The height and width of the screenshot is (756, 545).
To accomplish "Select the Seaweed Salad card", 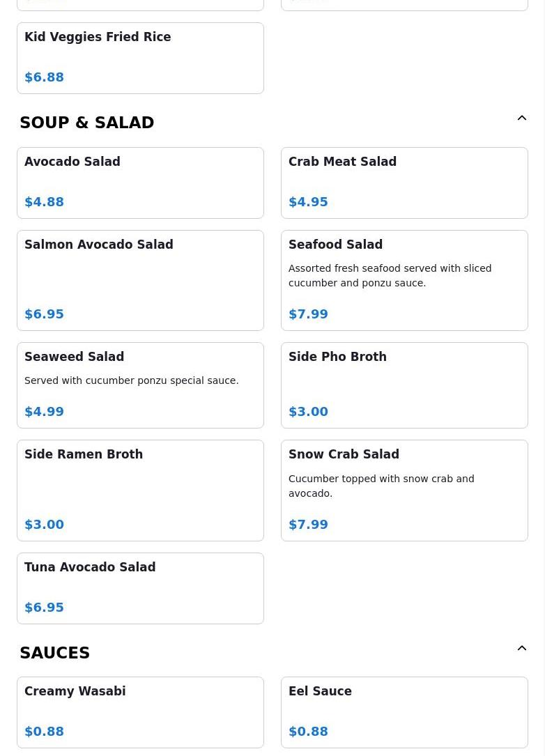I will click(140, 385).
